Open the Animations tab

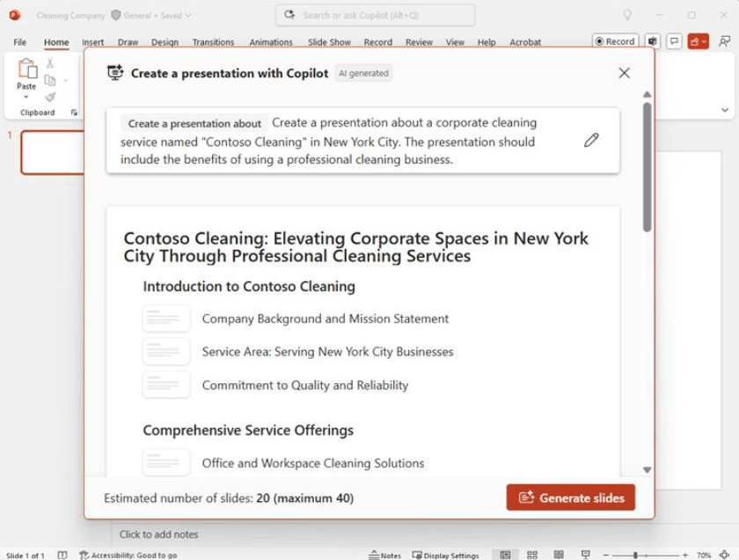(x=271, y=42)
